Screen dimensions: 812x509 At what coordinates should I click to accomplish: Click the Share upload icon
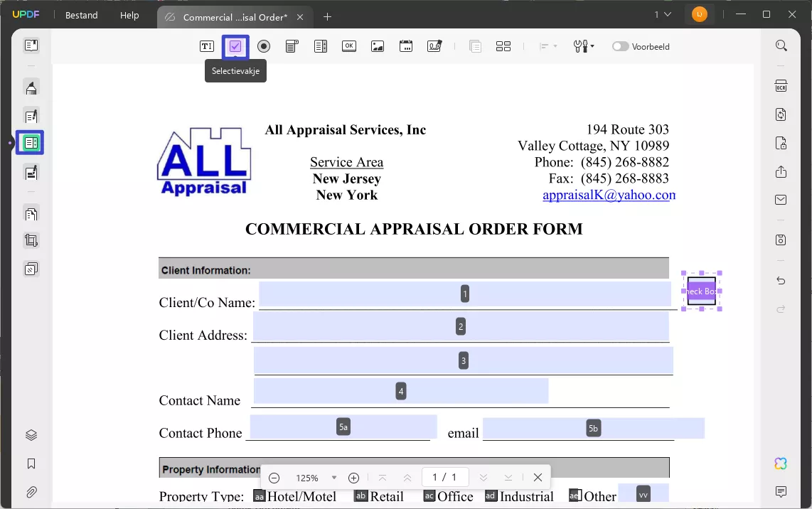[781, 171]
